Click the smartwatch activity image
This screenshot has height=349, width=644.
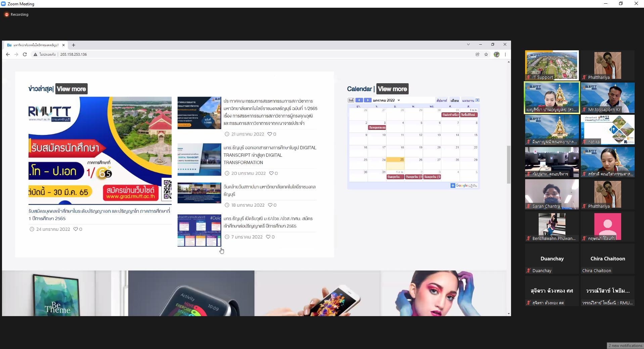tap(191, 293)
